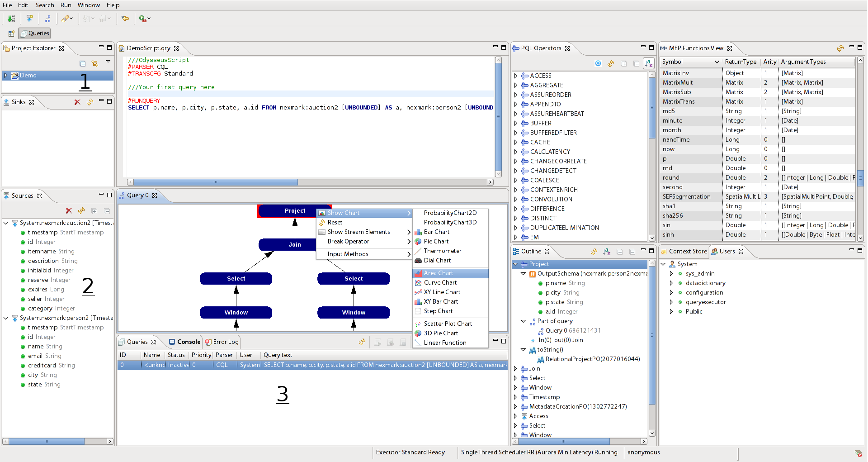Toggle alphabetical sort in PQL Operators

649,63
